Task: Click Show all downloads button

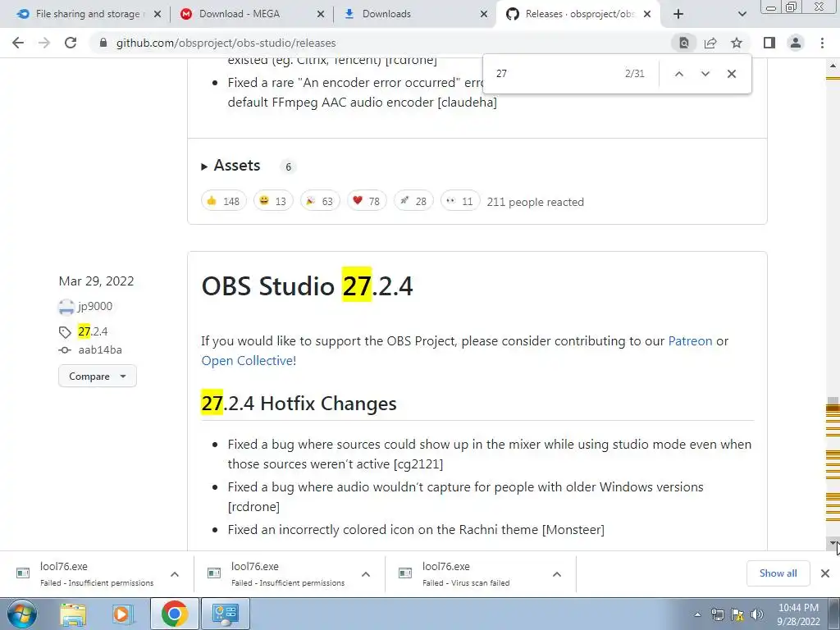Action: tap(778, 573)
